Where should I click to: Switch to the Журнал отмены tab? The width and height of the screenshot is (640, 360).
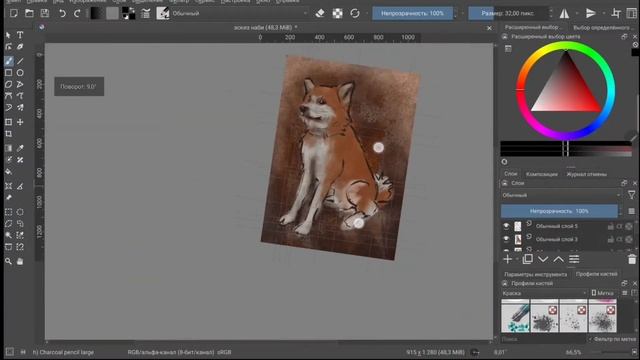(x=587, y=174)
